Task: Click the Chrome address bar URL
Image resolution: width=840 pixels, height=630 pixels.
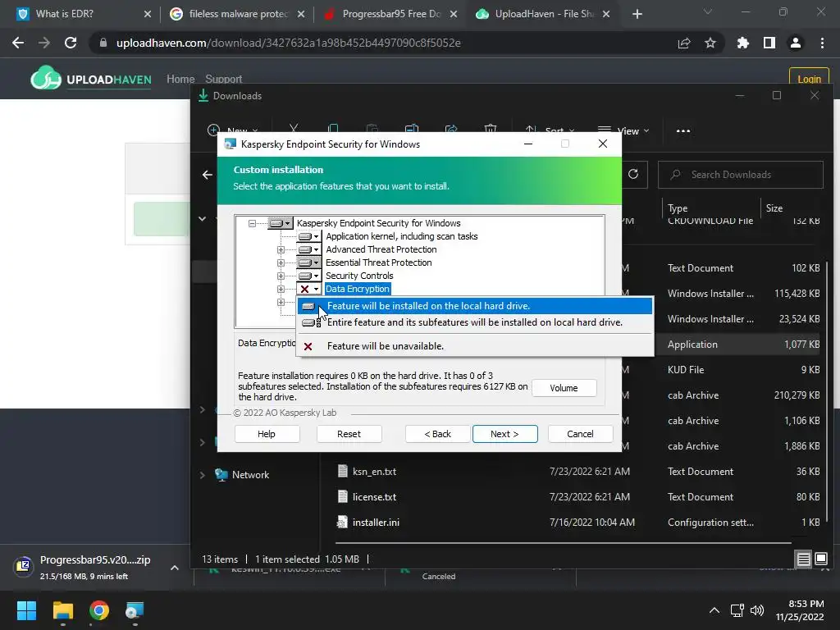Action: 288,43
